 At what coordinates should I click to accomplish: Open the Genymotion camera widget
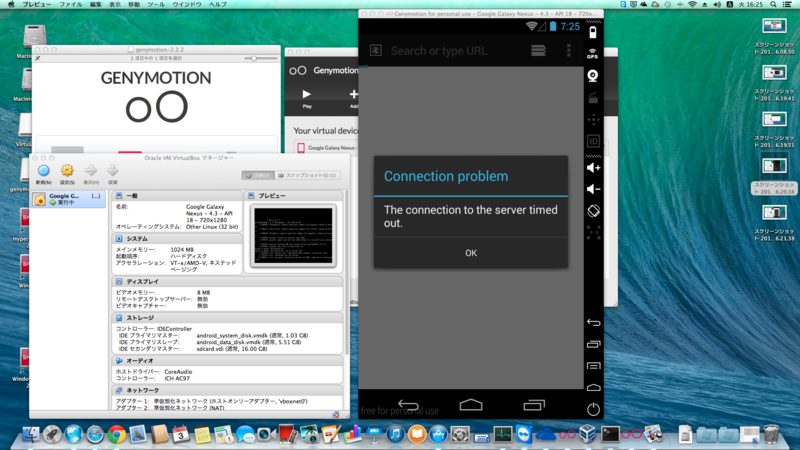(x=592, y=76)
